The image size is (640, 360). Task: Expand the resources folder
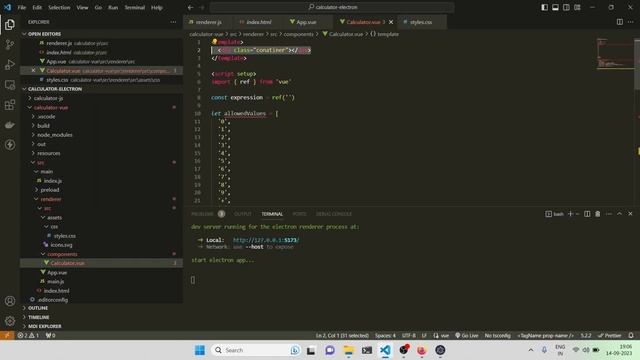point(49,153)
